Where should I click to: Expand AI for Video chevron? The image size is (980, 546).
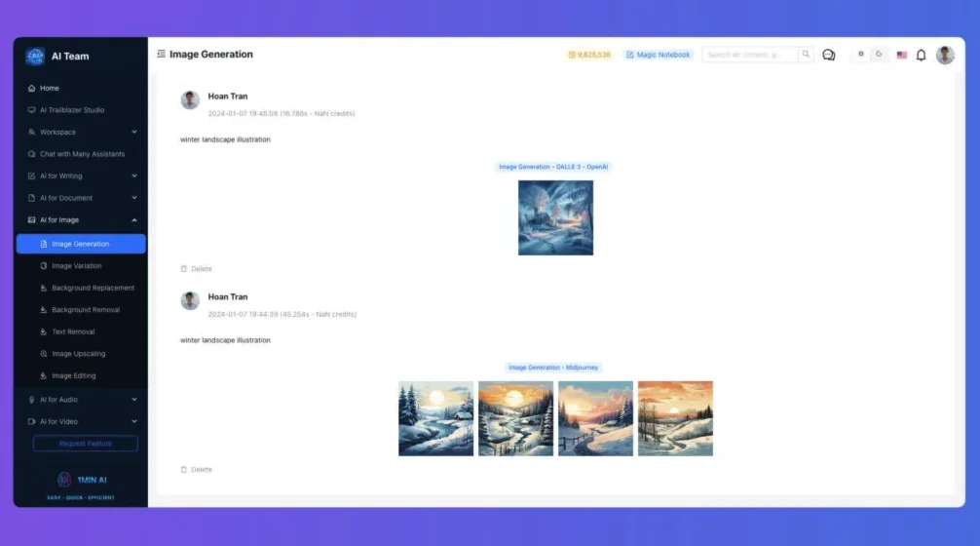(x=133, y=421)
